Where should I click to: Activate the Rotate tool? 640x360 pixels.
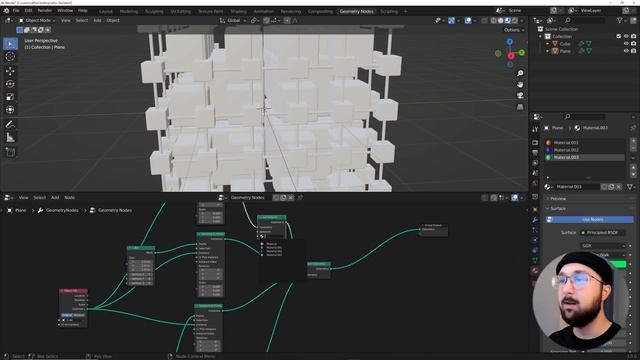tap(10, 84)
